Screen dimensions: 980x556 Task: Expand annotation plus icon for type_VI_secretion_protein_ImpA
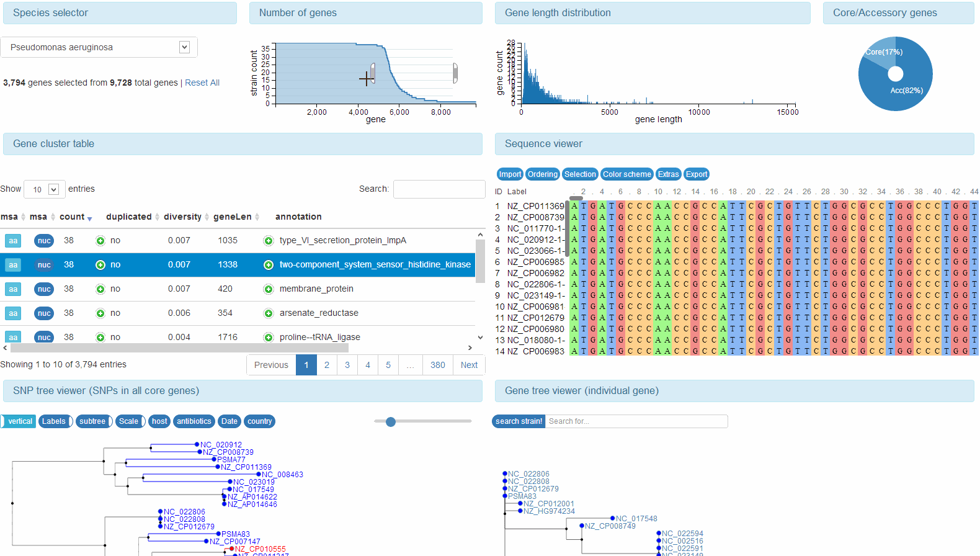click(269, 241)
